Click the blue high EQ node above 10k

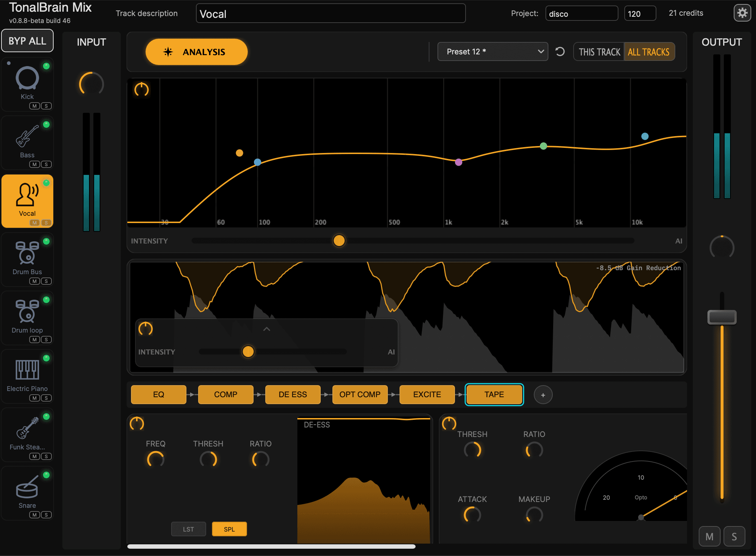645,136
